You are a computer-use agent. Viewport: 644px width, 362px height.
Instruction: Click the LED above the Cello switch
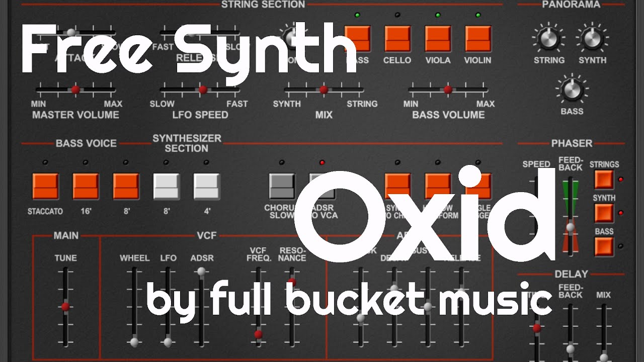397,15
